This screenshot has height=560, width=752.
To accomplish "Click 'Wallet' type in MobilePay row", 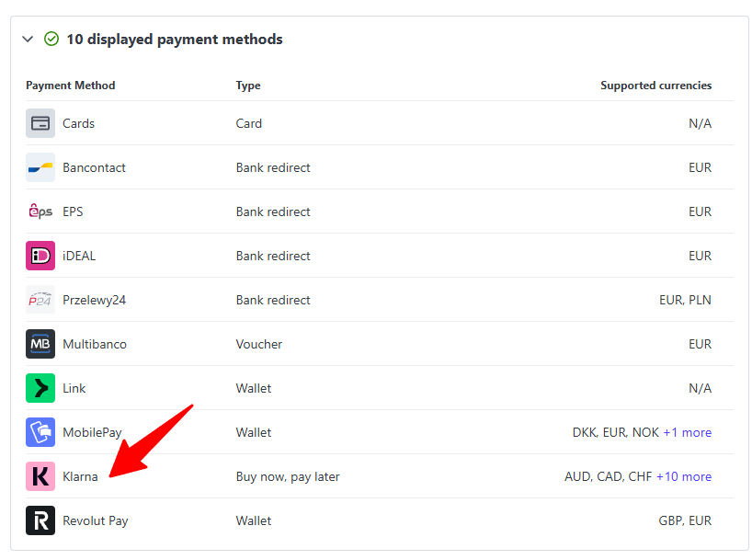I will (x=254, y=432).
